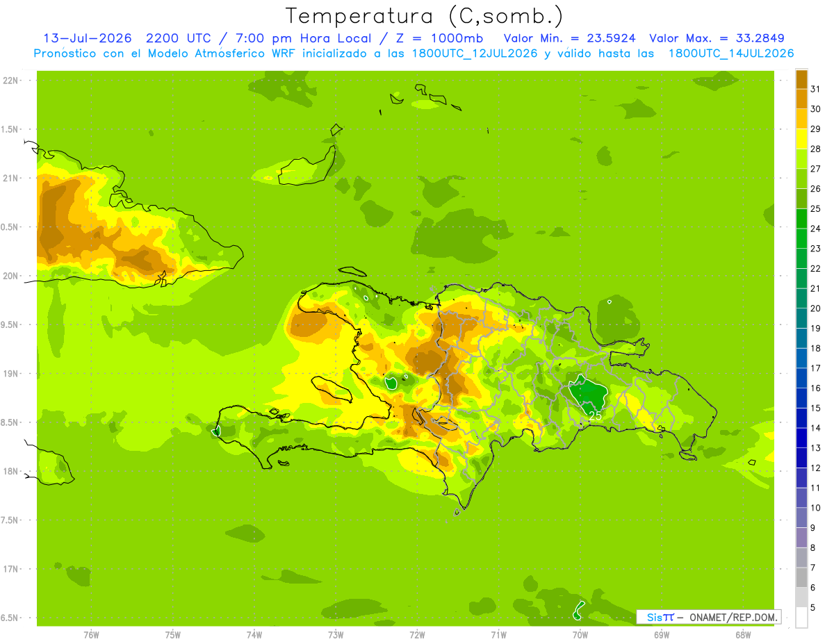
Task: Click legend value "31" on the color scale
Action: coord(816,89)
